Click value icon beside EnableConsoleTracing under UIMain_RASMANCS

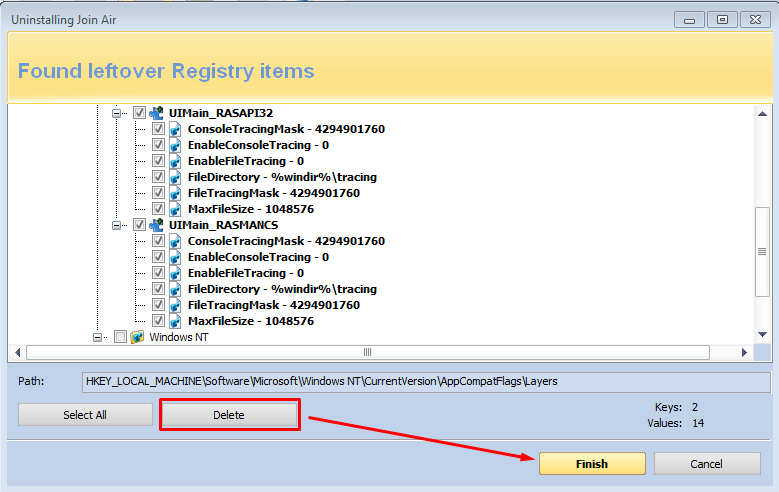[175, 257]
